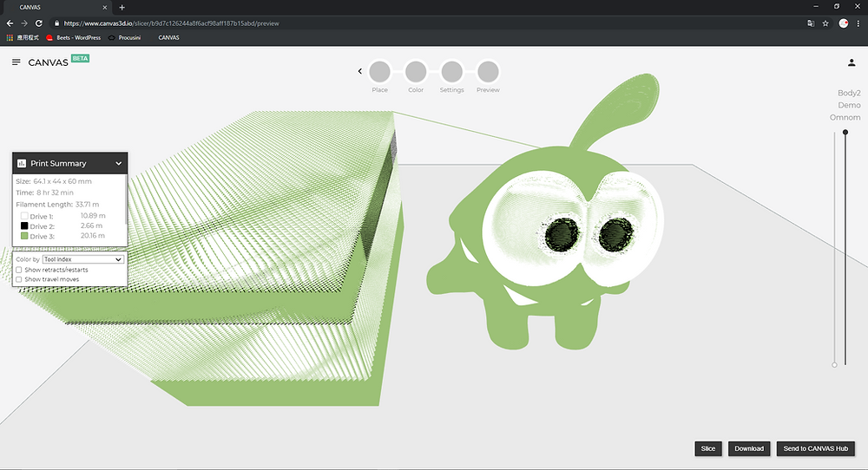Select the Body2 model label

(849, 93)
